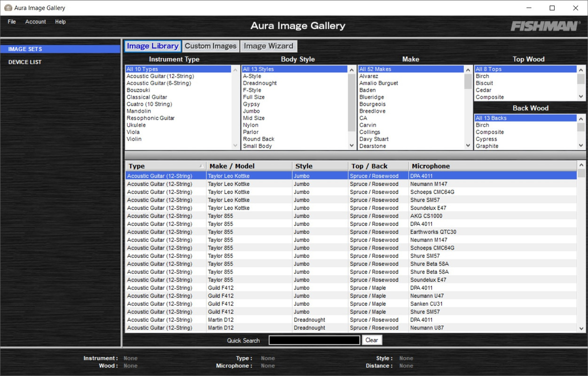
Task: Click Make list scroll down arrow
Action: point(468,146)
